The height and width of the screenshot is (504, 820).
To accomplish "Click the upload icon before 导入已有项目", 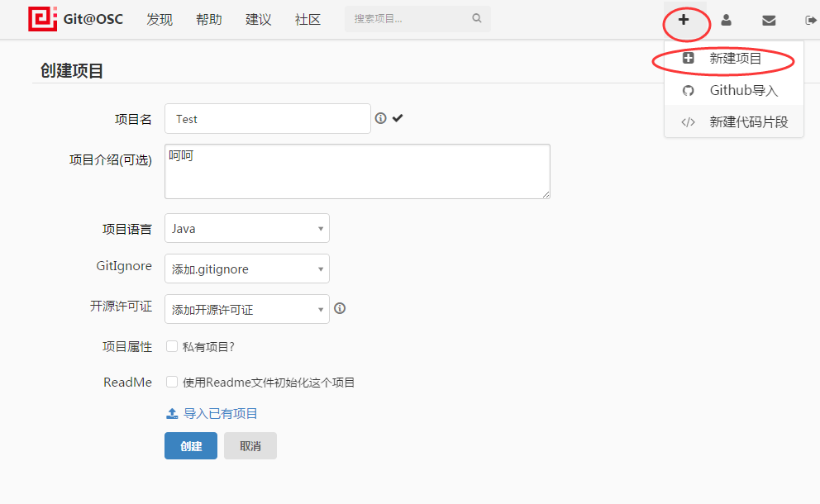I will pos(172,414).
